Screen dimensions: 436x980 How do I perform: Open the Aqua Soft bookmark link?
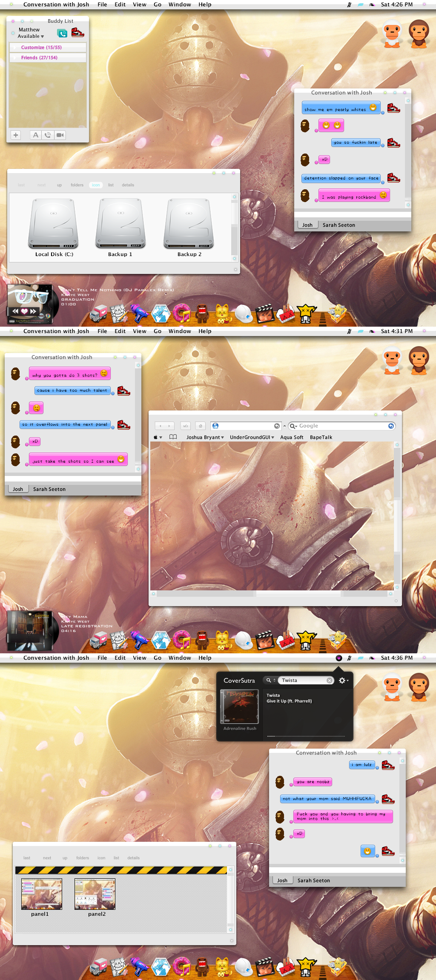tap(292, 437)
